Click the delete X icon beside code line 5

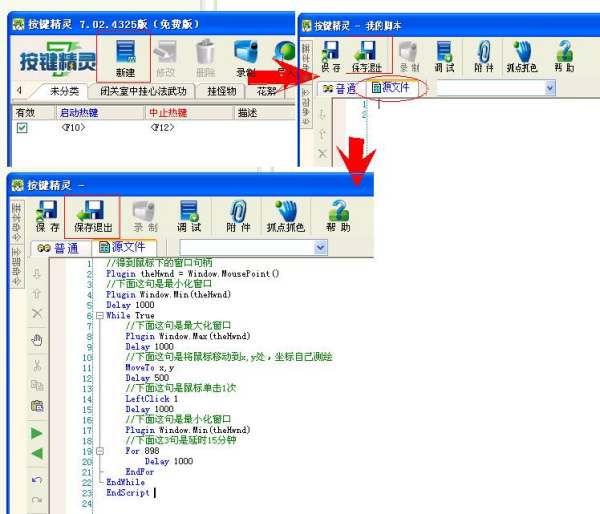pos(37,313)
